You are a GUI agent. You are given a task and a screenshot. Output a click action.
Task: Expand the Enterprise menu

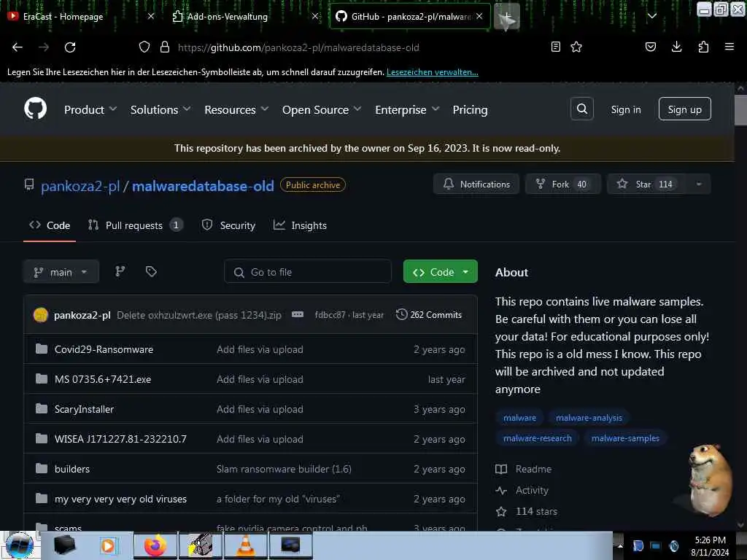[x=407, y=109]
